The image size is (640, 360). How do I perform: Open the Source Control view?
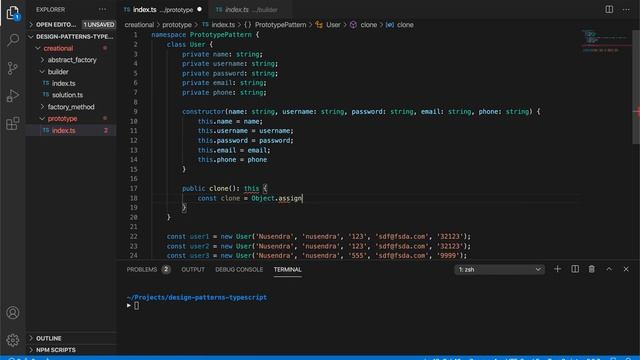point(13,68)
